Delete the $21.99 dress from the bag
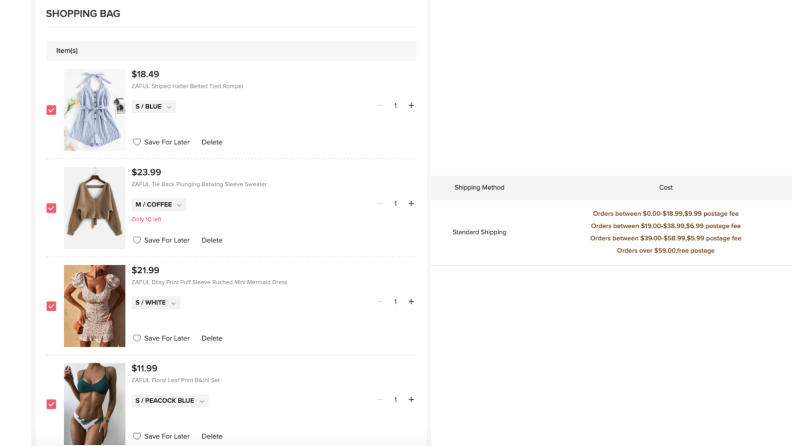 tap(212, 338)
